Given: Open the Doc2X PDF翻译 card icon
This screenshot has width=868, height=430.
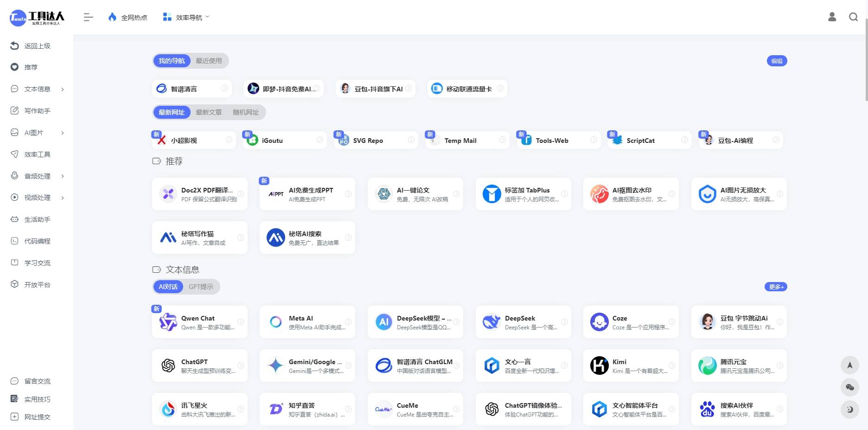Looking at the screenshot, I should [168, 194].
